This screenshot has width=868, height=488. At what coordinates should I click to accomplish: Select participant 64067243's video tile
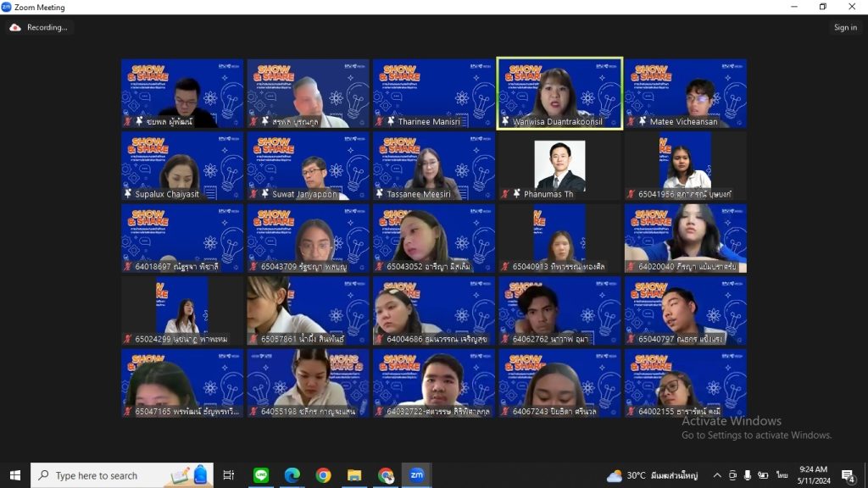559,384
